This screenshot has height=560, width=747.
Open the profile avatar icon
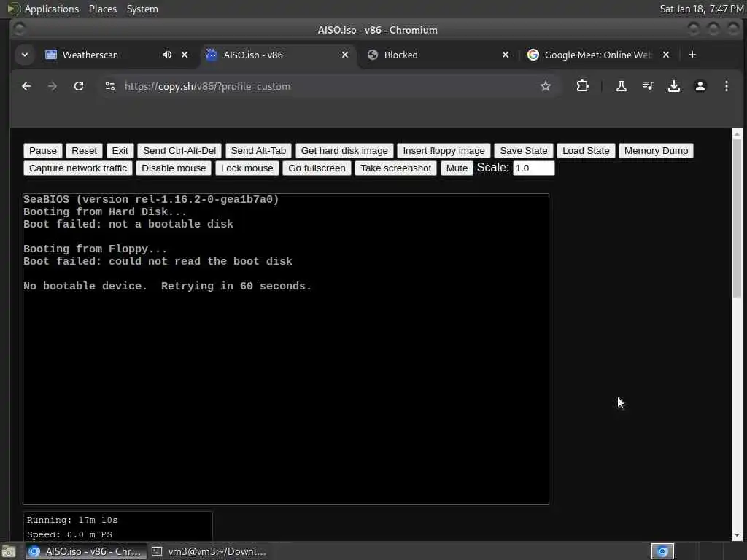coord(700,86)
